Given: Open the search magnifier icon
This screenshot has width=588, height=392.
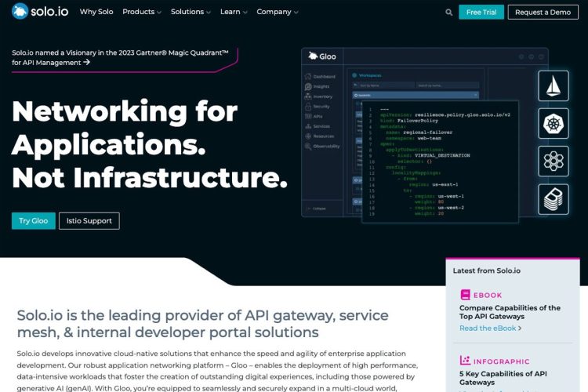Looking at the screenshot, I should [x=449, y=13].
